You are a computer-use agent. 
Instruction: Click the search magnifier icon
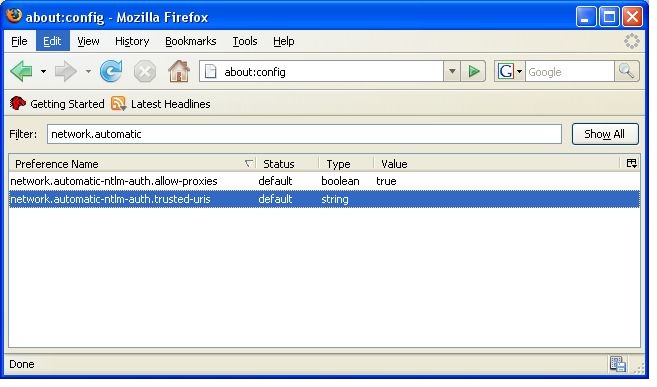pos(626,71)
